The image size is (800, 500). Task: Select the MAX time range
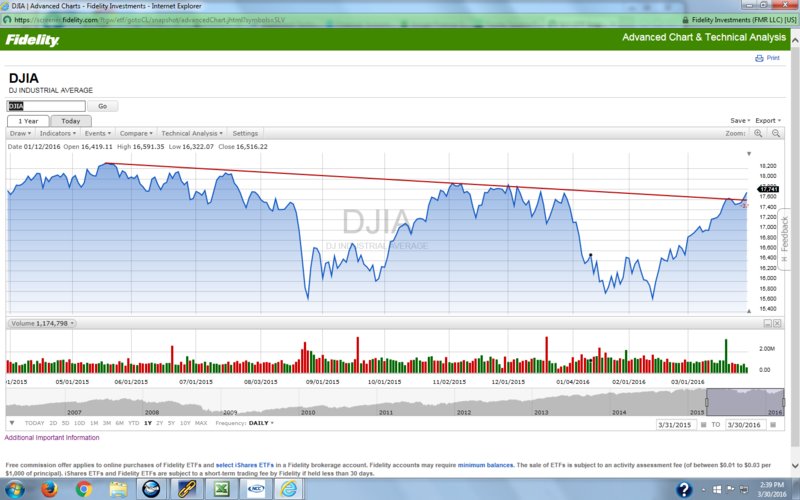(201, 423)
